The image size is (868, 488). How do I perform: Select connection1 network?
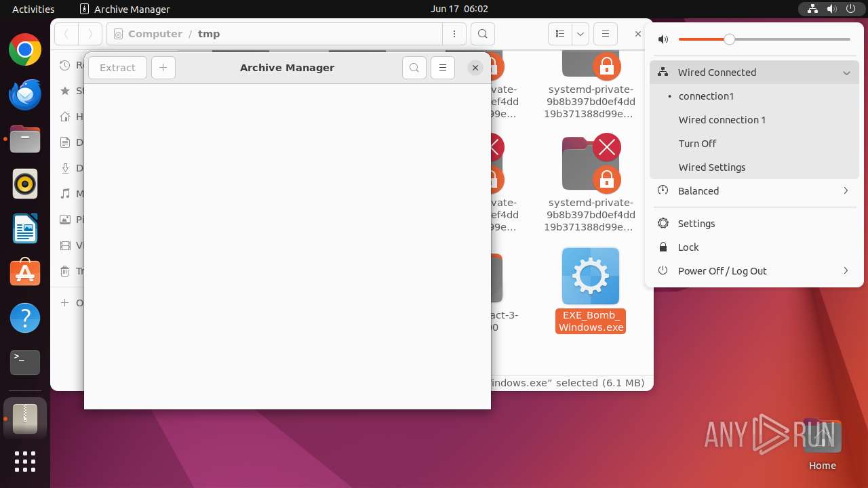pos(754,96)
